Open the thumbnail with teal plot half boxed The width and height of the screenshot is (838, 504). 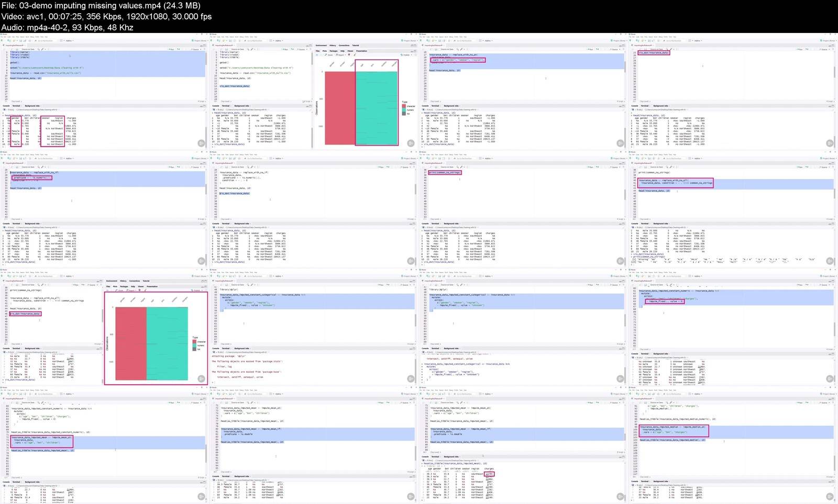[314, 91]
